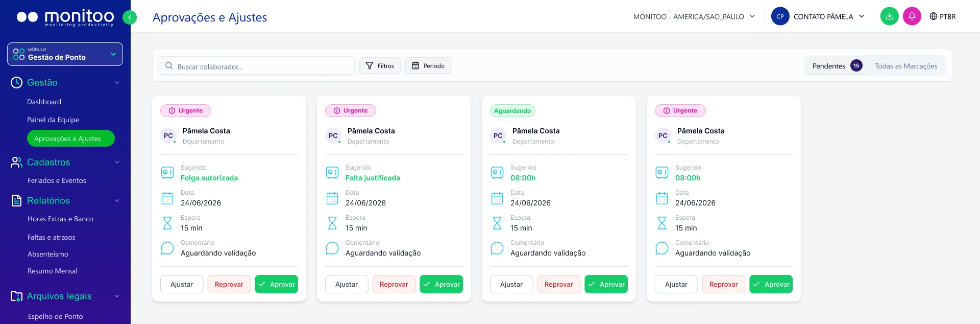This screenshot has height=324, width=980.
Task: Click the CP user avatar
Action: (x=780, y=16)
